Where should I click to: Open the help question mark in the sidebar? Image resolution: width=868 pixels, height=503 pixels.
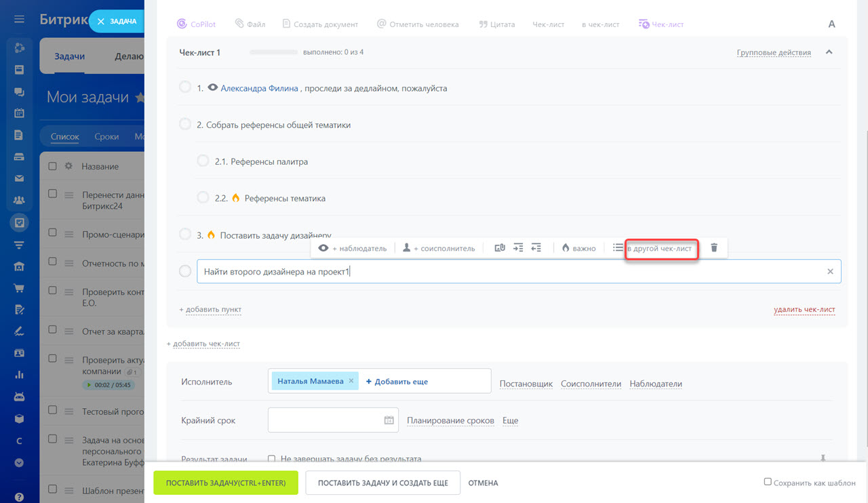(19, 497)
